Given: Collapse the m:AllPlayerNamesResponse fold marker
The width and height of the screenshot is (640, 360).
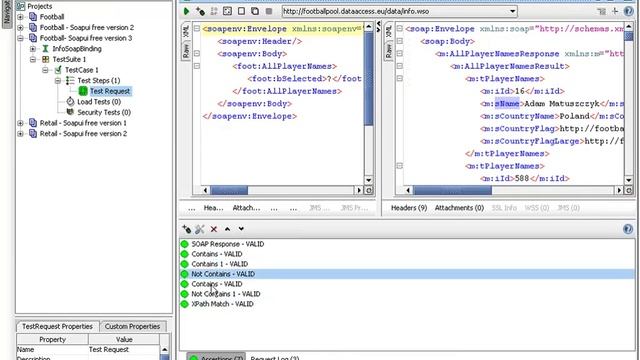Looking at the screenshot, I should [x=400, y=53].
